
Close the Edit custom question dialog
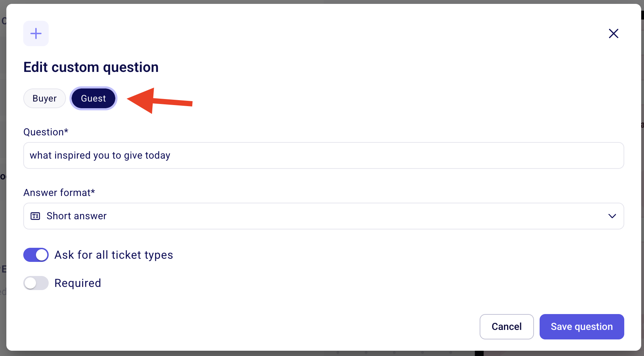(614, 33)
